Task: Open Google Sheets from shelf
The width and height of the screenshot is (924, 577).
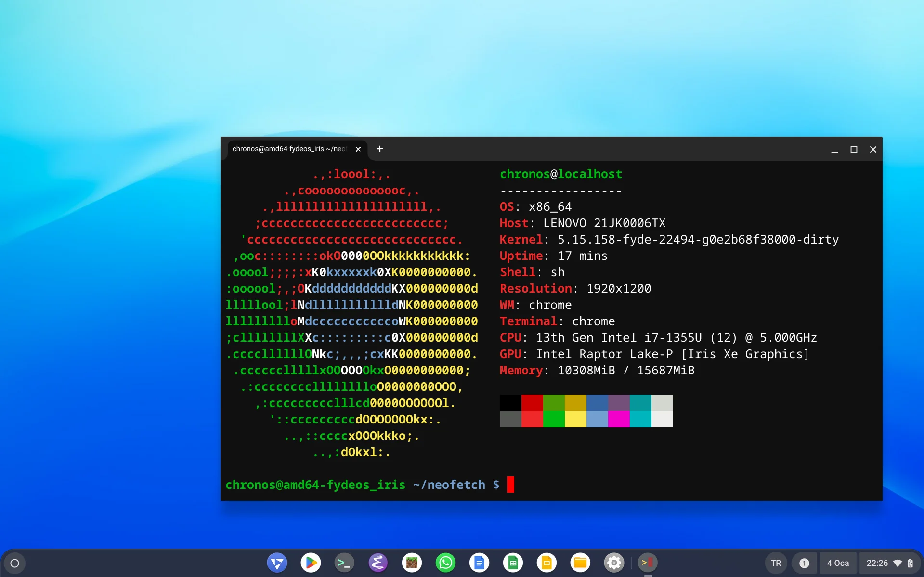Action: pos(513,563)
